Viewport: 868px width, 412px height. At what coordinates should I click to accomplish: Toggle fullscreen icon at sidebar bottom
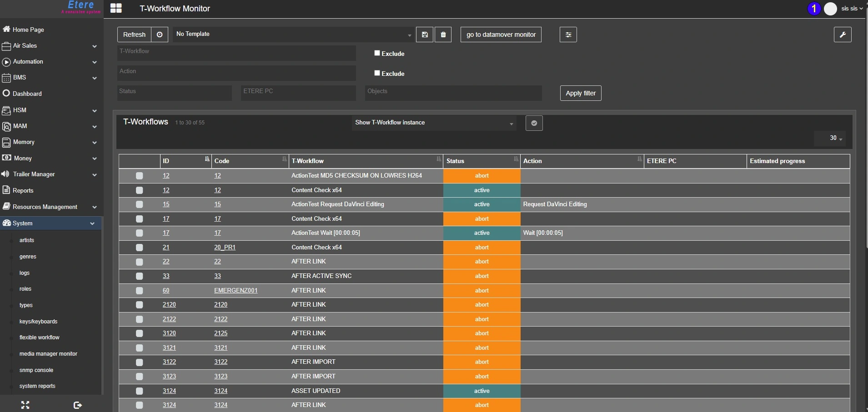pyautogui.click(x=25, y=405)
